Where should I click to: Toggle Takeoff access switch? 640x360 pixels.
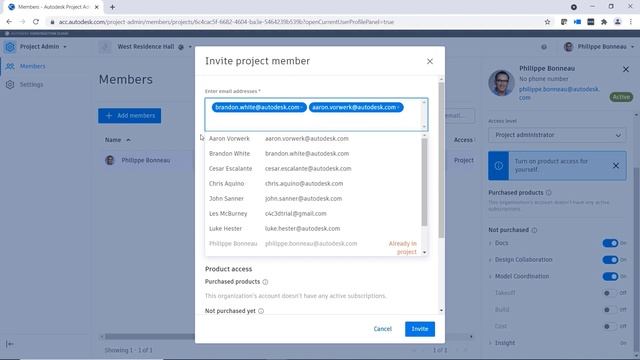[610, 293]
